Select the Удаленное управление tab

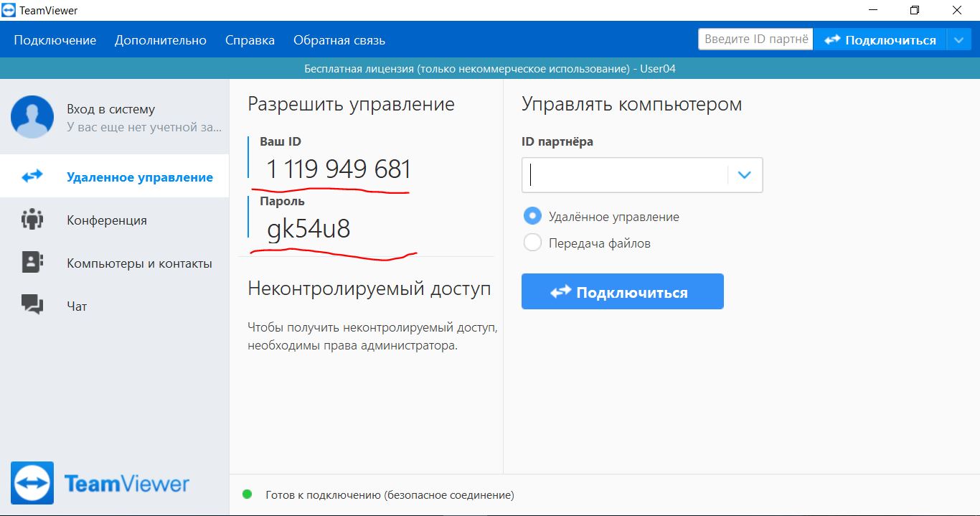115,177
